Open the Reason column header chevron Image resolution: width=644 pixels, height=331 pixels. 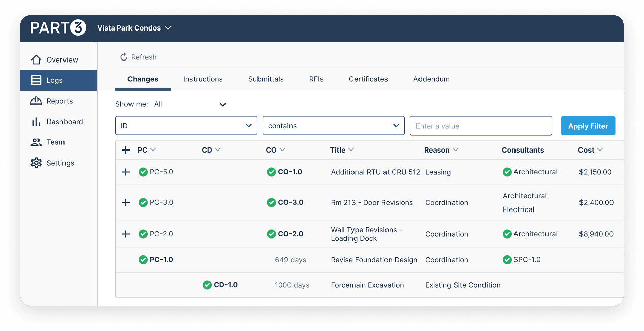coord(456,150)
